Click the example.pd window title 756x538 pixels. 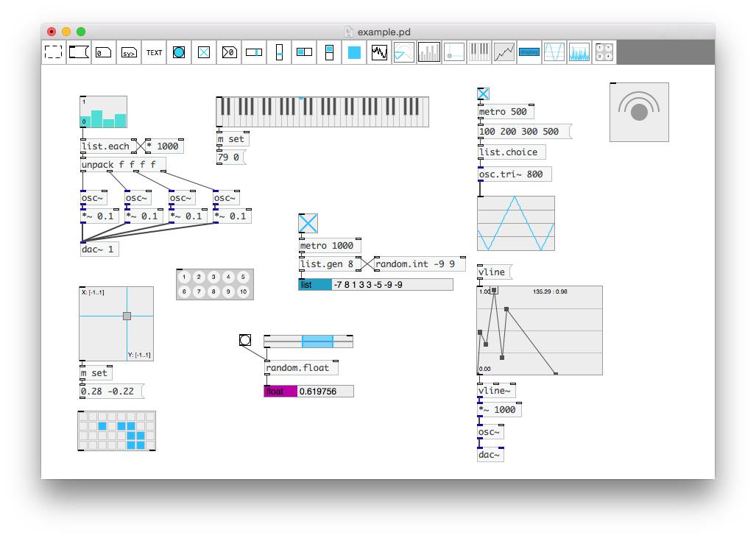click(384, 32)
